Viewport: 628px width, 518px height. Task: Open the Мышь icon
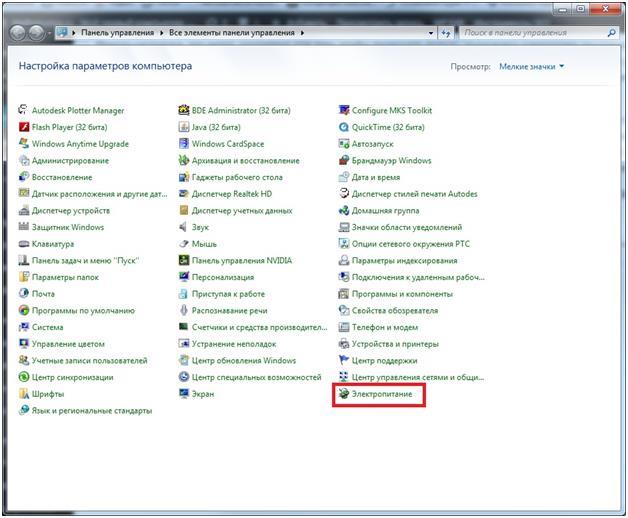click(x=183, y=244)
